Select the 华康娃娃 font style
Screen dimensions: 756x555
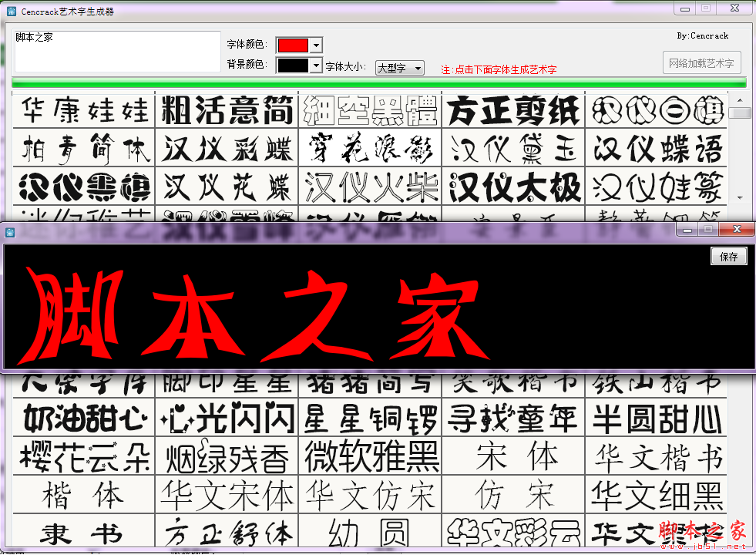coord(83,110)
